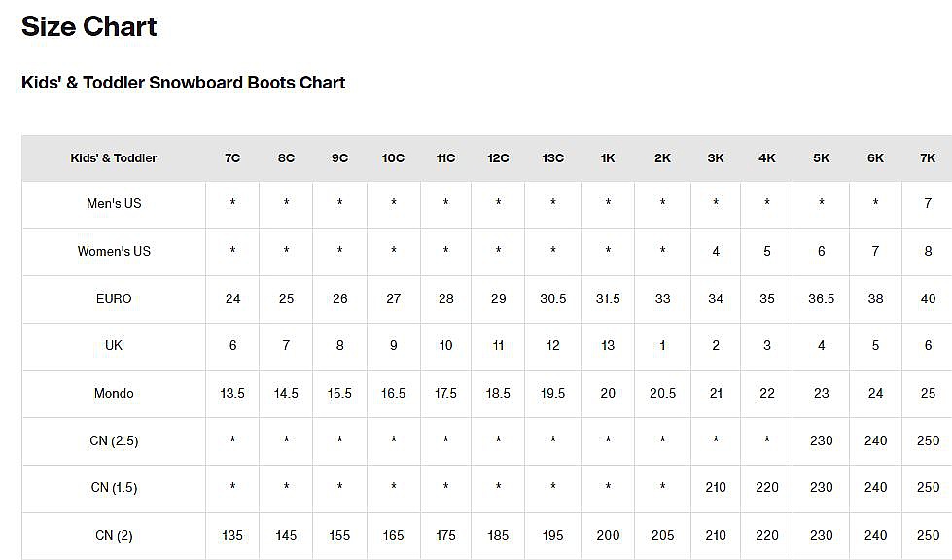Click the EURO 36.5 cell

tap(822, 298)
